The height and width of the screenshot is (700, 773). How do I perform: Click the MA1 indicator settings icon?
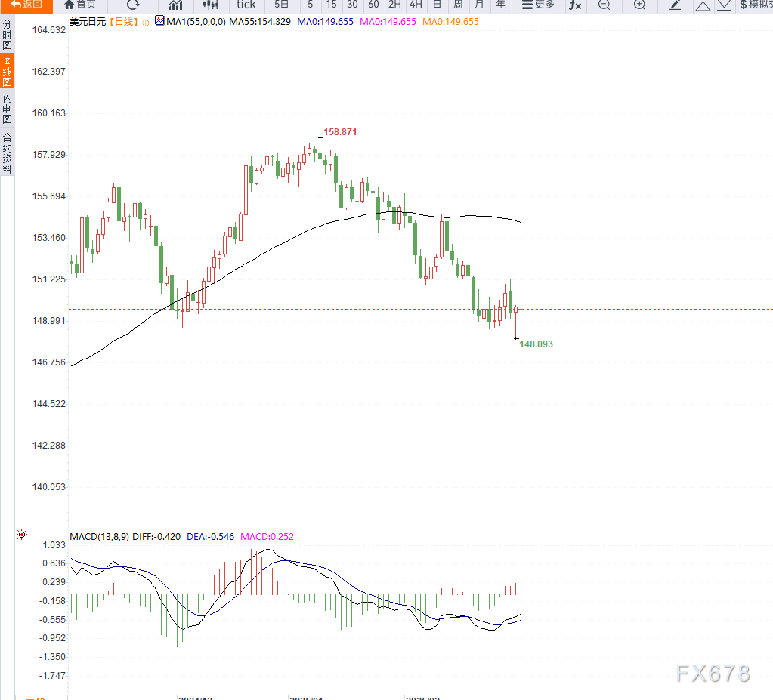(159, 20)
